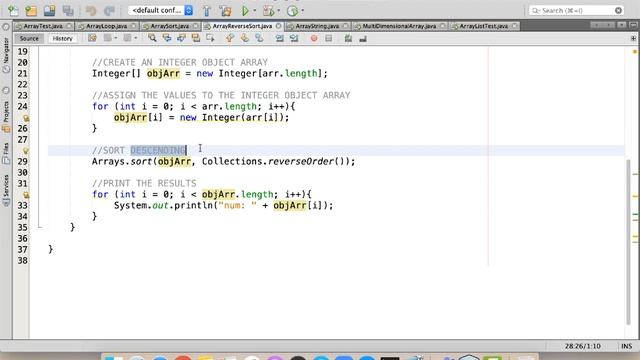The height and width of the screenshot is (360, 640).
Task: Click the New Project toolbar icon
Action: point(31,11)
